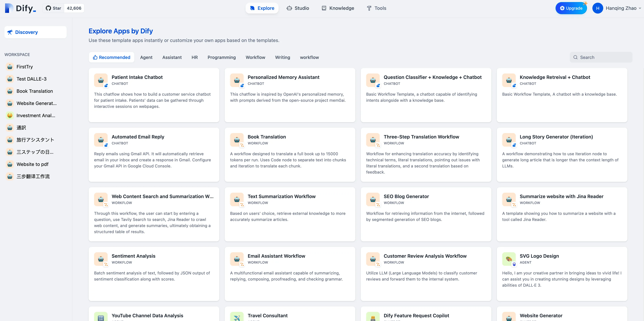
Task: Go to the Tools tab
Action: click(x=376, y=8)
